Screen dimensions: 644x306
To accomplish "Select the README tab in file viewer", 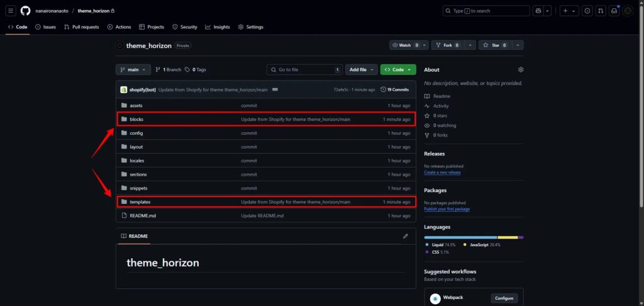I will tap(135, 236).
